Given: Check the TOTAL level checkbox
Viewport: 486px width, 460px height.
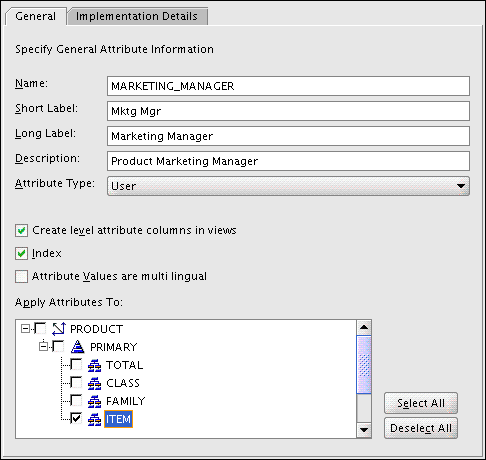Looking at the screenshot, I should tap(76, 365).
